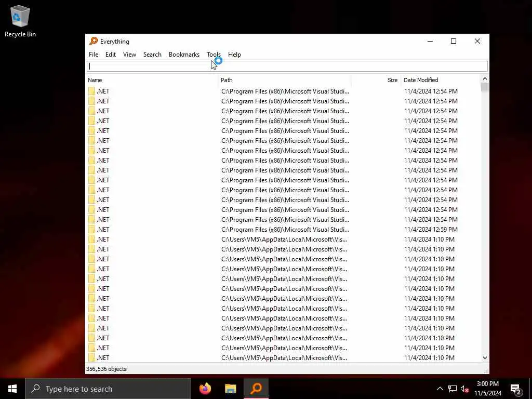Open the Search menu
Image resolution: width=532 pixels, height=399 pixels.
pos(152,54)
